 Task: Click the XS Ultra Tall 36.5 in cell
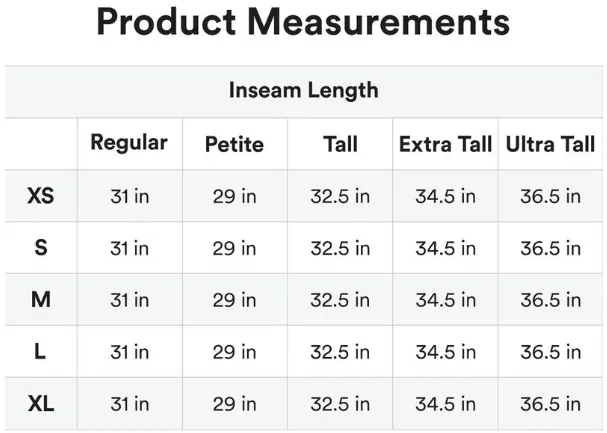coord(550,196)
